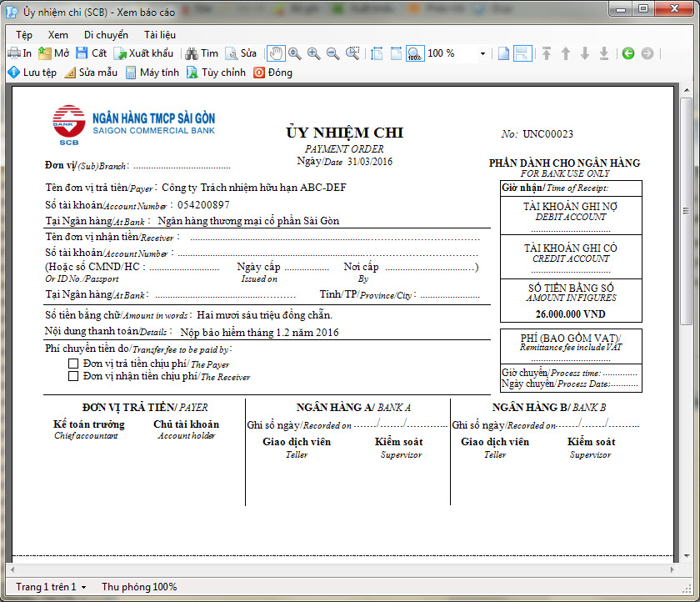The width and height of the screenshot is (700, 602).
Task: Open a file with the Mở button
Action: (x=53, y=53)
